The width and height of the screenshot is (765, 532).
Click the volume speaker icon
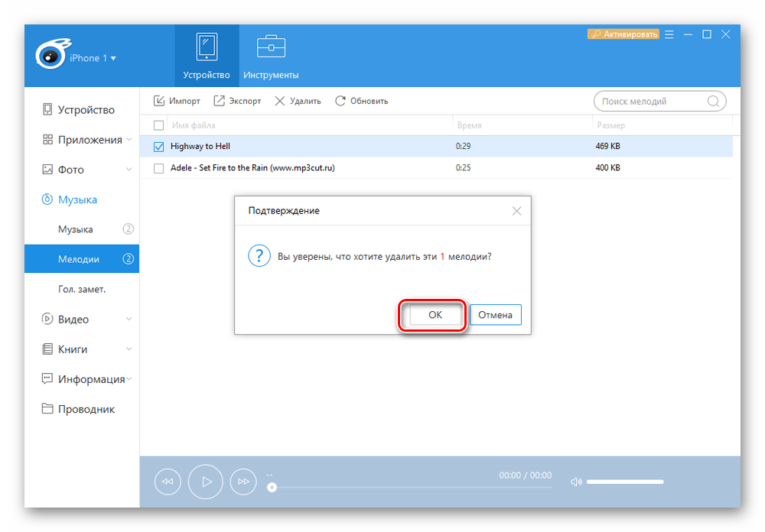pos(576,482)
